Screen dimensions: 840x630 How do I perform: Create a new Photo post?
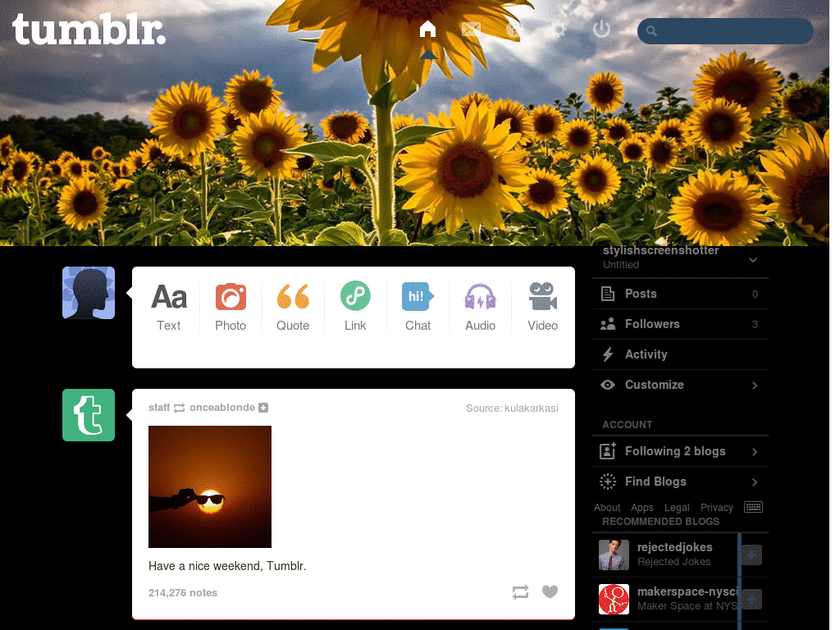231,307
